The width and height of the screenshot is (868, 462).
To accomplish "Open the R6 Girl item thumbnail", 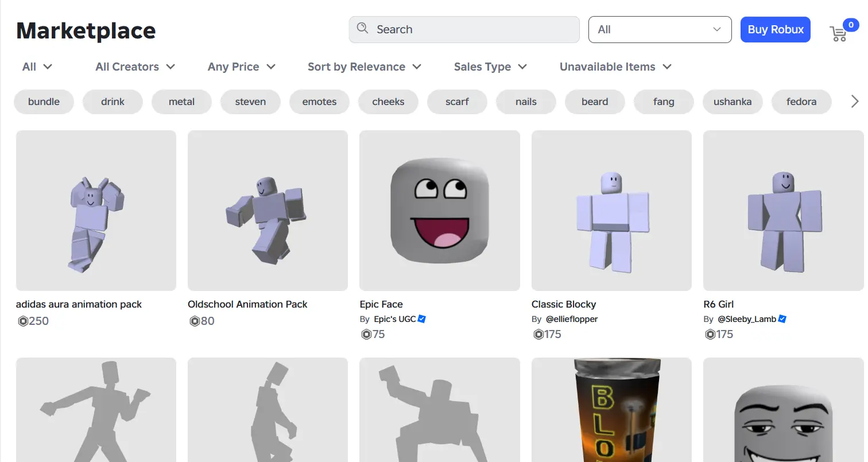I will [783, 210].
